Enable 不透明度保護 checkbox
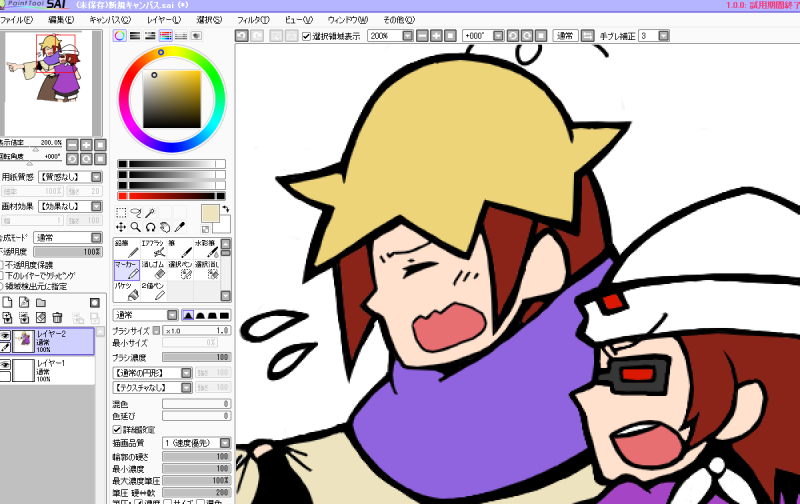The image size is (800, 504). [2, 265]
